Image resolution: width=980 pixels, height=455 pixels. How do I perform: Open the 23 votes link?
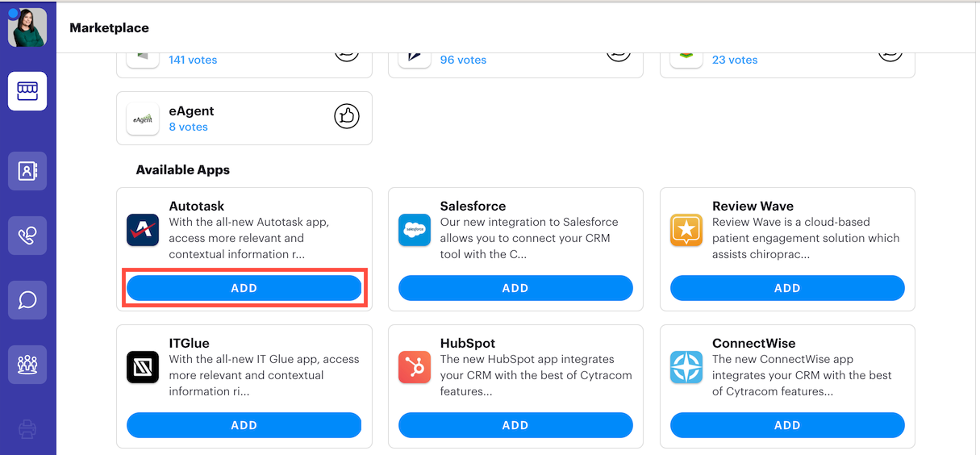point(735,60)
